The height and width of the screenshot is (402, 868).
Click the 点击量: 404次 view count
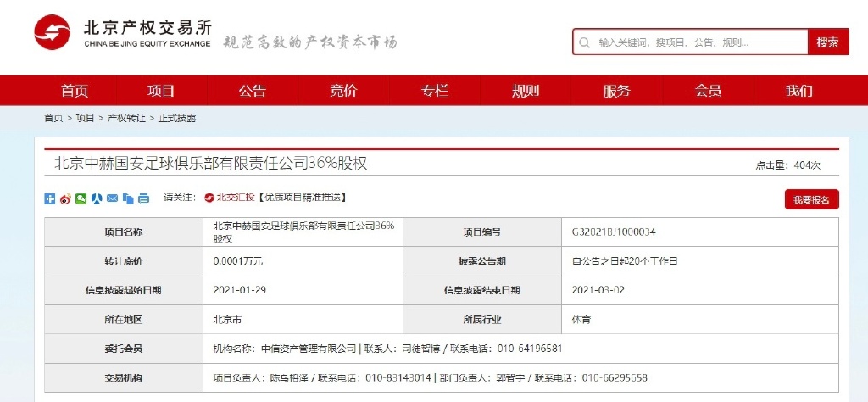tap(788, 165)
